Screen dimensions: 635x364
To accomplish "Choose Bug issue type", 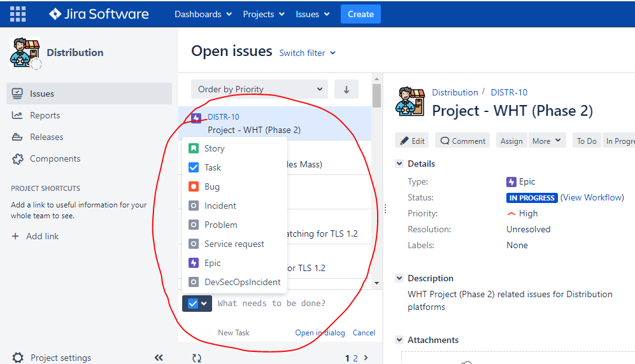I will (235, 186).
